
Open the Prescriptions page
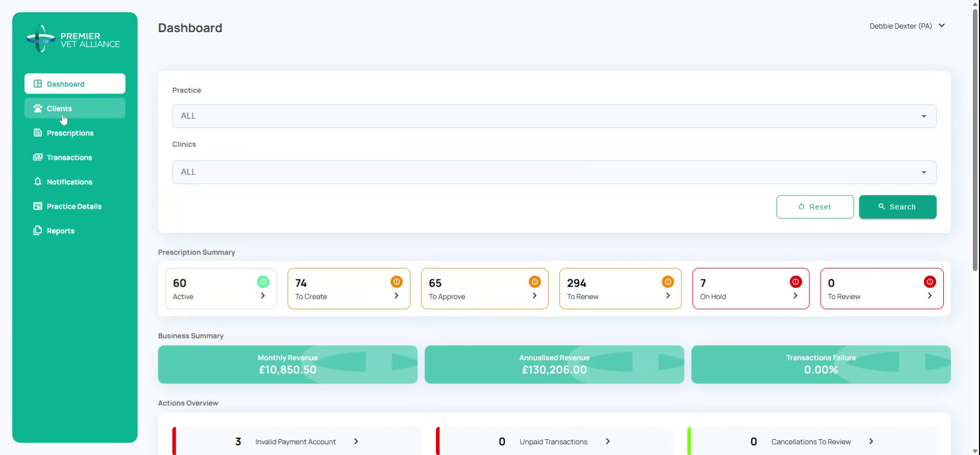[x=75, y=133]
